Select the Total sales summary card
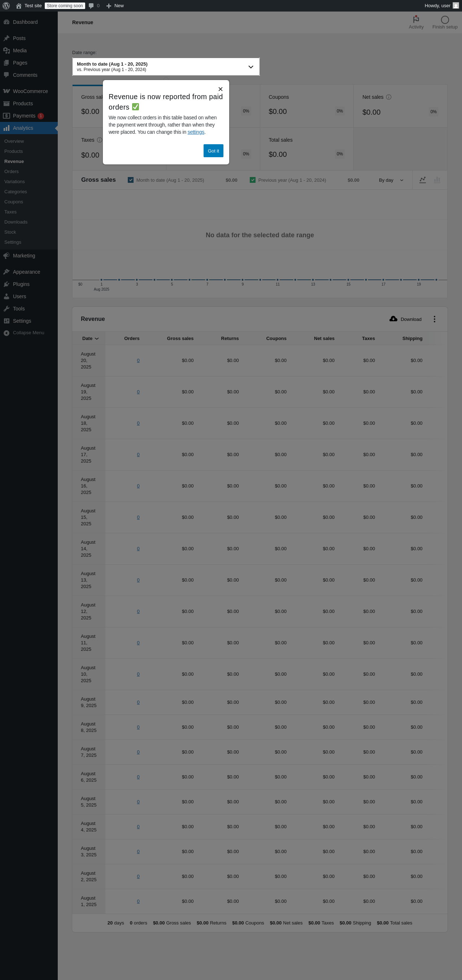 pos(306,149)
